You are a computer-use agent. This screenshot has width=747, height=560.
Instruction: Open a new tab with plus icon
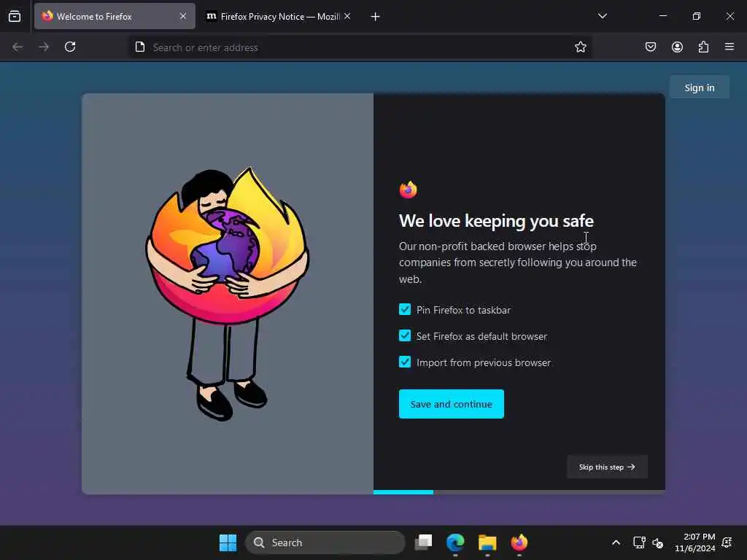375,17
